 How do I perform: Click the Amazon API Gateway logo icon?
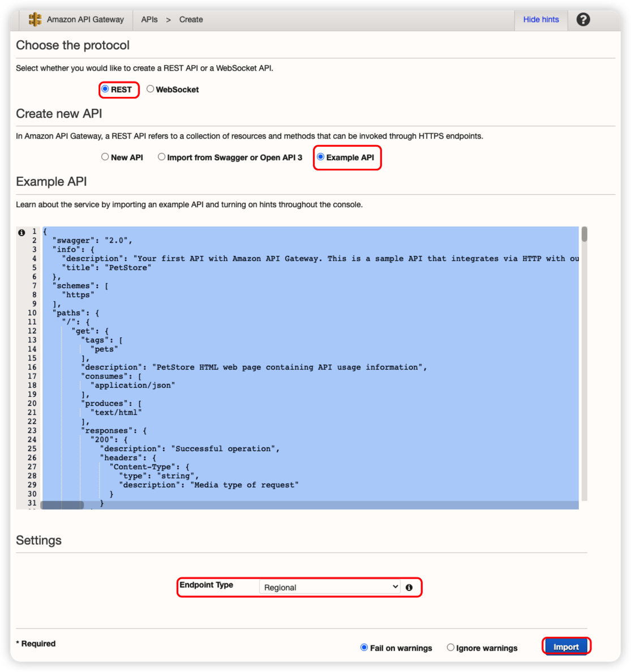tap(35, 20)
